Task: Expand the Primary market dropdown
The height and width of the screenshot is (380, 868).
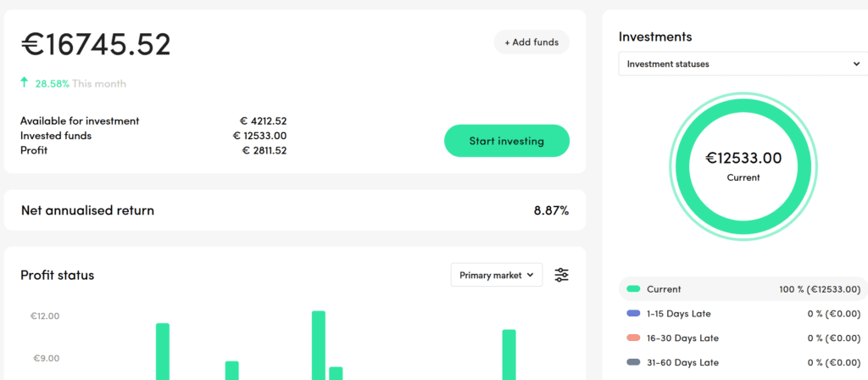Action: (x=497, y=275)
